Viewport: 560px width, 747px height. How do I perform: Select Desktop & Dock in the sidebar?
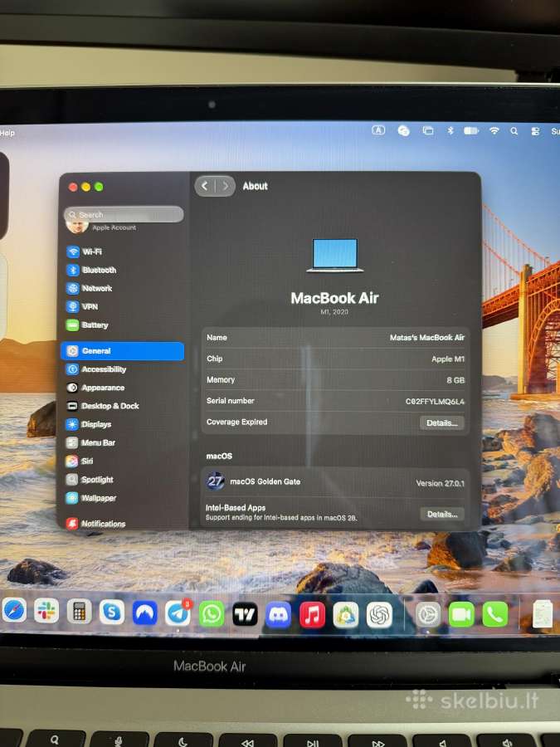click(124, 406)
